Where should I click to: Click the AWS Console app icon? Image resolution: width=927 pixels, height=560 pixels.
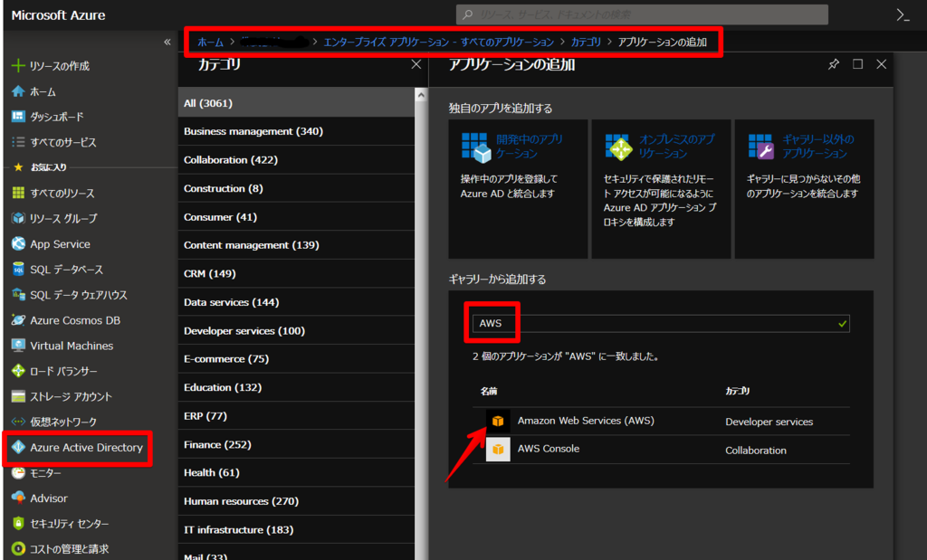(498, 449)
